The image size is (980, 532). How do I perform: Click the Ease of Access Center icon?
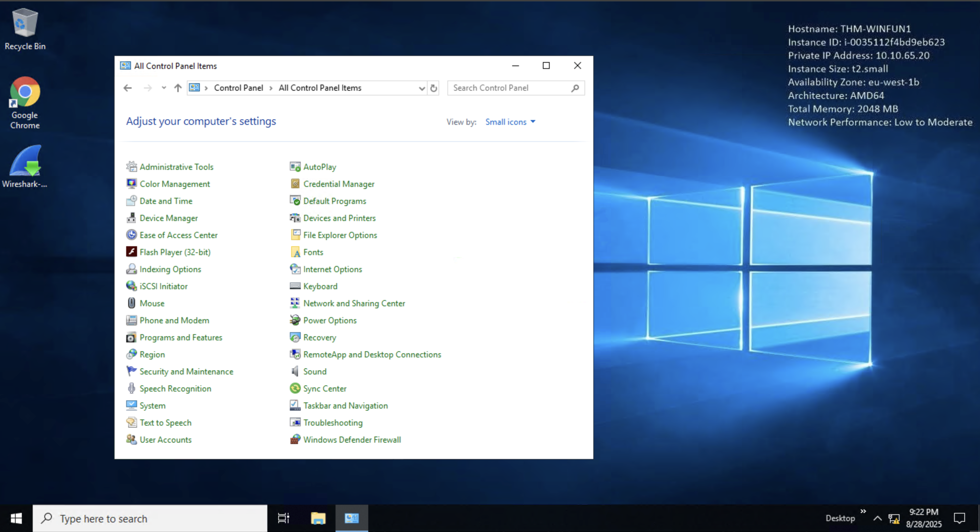[x=131, y=235]
